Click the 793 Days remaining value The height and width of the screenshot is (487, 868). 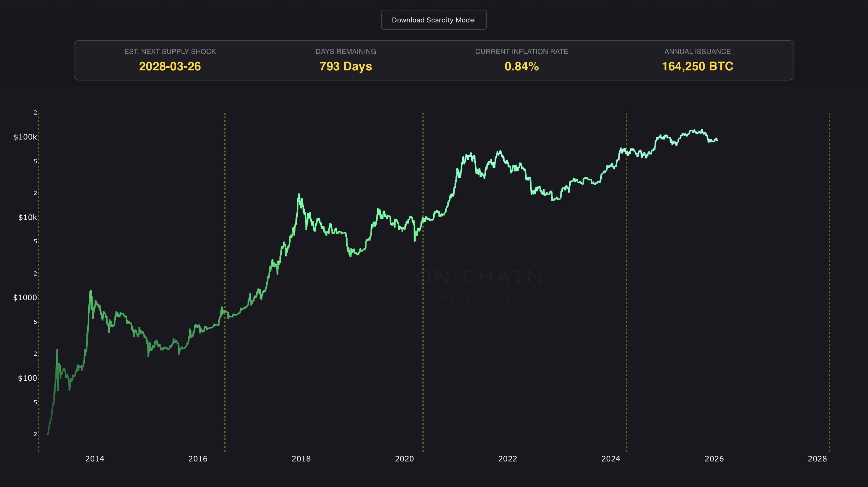(x=345, y=67)
